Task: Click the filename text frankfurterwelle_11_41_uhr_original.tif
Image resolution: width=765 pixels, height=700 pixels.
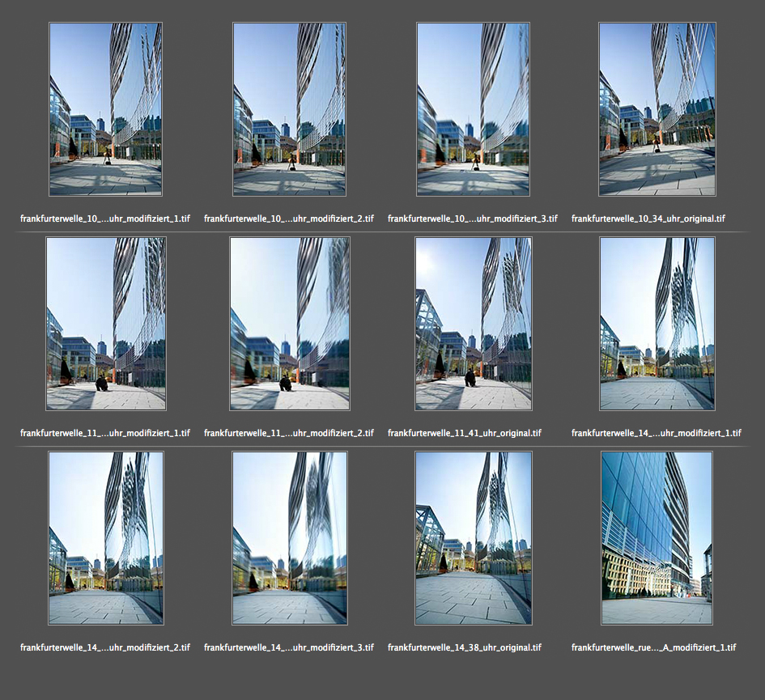Action: click(x=464, y=433)
